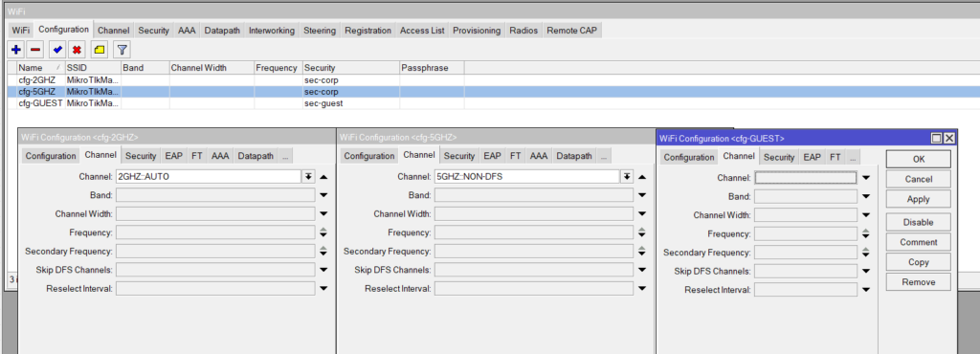The width and height of the screenshot is (980, 354).
Task: Open the main AAA tab
Action: [x=187, y=31]
